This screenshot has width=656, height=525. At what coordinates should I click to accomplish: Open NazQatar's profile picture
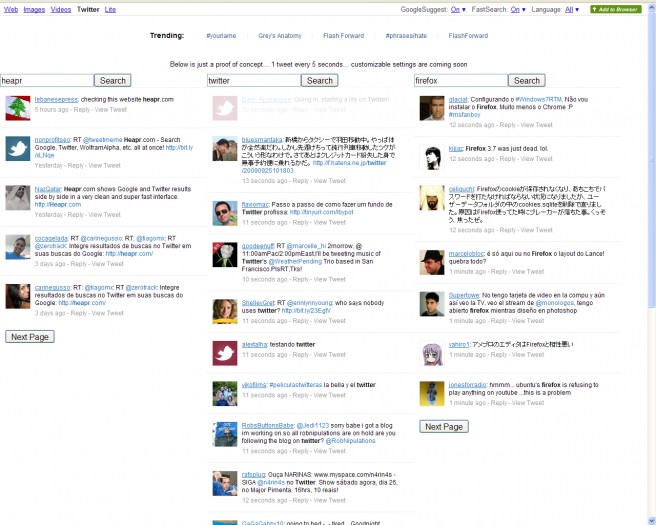pos(18,197)
